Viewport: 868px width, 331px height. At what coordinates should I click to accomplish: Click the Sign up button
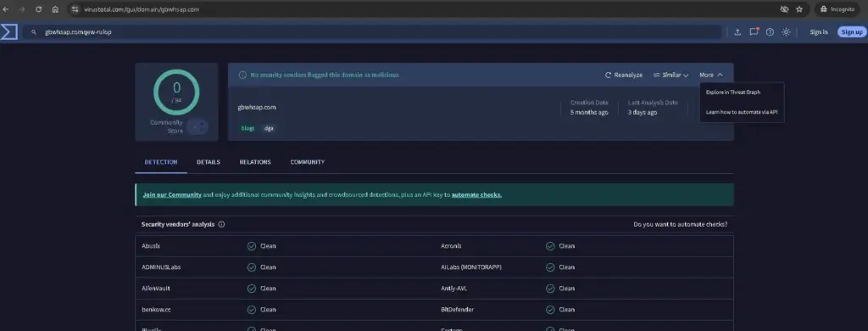pos(851,32)
